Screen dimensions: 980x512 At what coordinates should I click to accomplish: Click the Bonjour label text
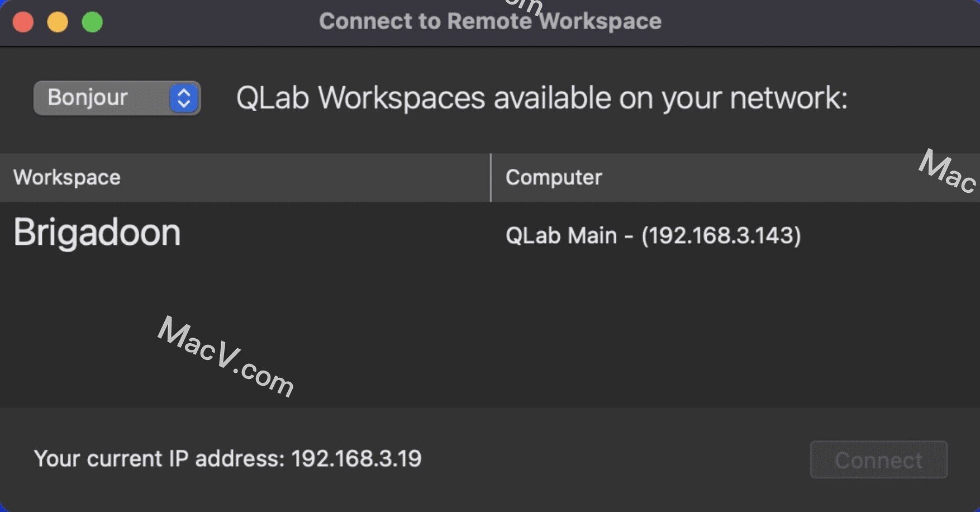coord(88,97)
